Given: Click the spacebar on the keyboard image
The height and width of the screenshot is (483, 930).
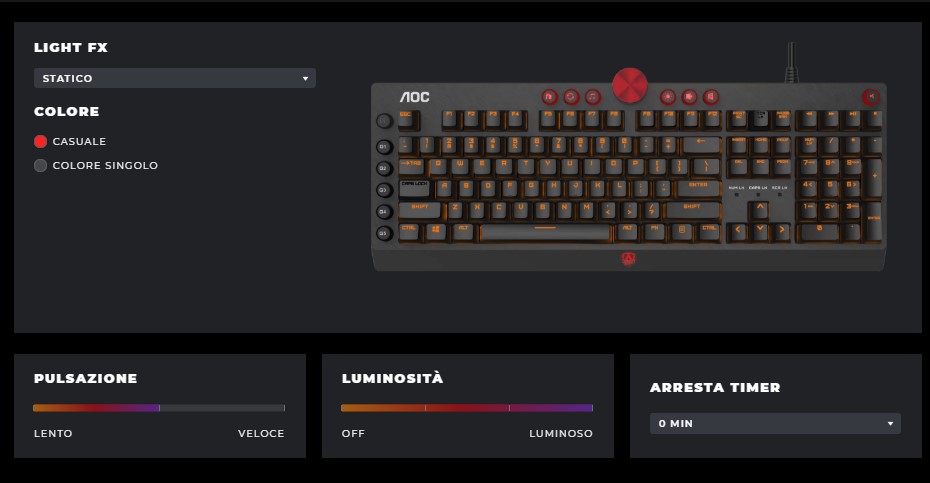Looking at the screenshot, I should pyautogui.click(x=545, y=232).
